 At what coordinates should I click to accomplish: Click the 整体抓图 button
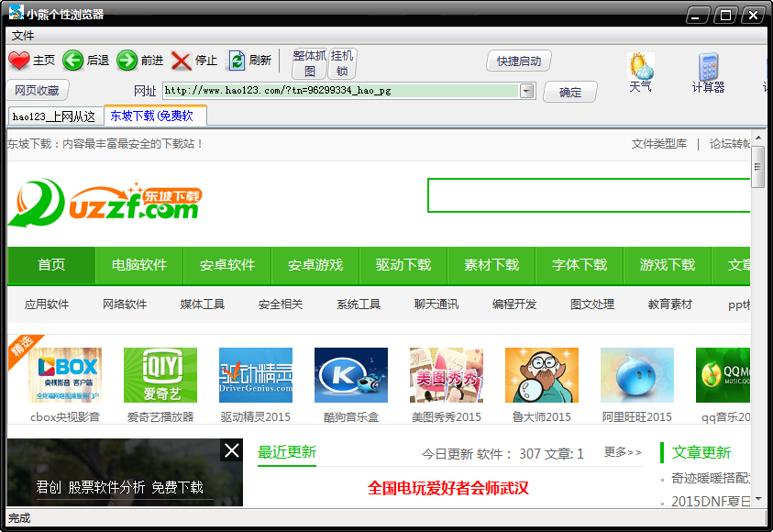[x=309, y=63]
